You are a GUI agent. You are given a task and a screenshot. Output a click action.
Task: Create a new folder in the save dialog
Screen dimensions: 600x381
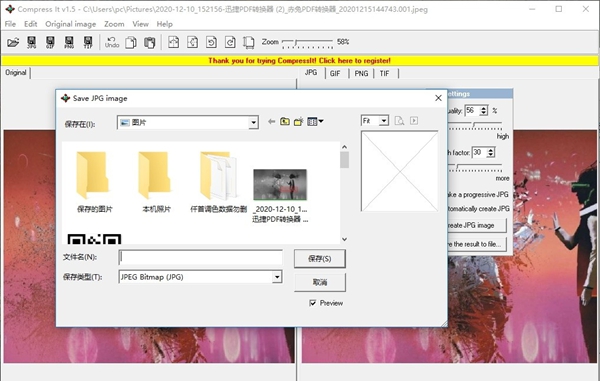(x=298, y=122)
